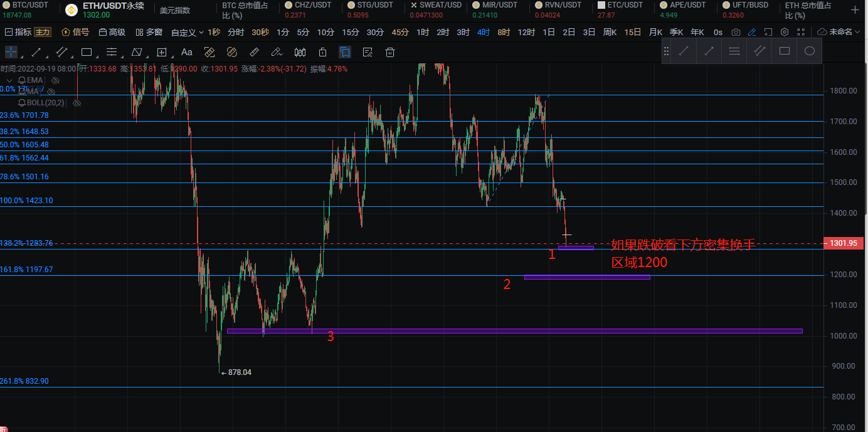Select the ellipse shape in floating toolbar
The image size is (868, 432).
[809, 51]
